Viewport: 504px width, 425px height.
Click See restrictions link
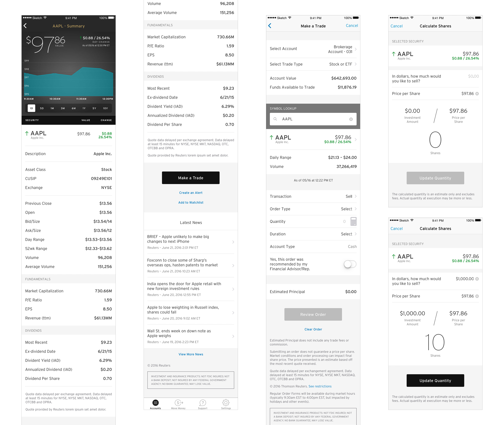tap(320, 386)
